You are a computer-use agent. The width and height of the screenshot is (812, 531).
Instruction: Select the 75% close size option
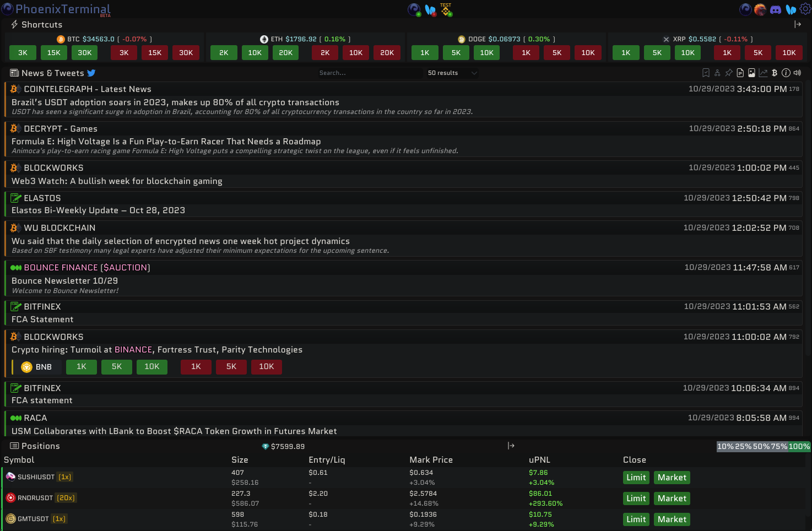pos(779,447)
